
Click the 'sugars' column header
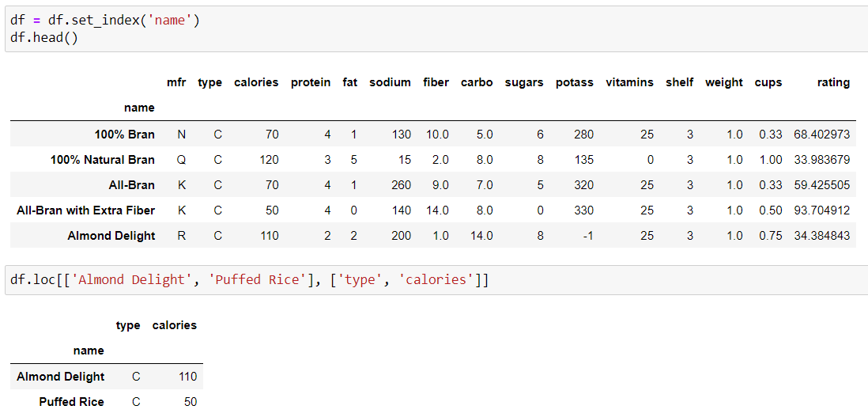tap(524, 82)
